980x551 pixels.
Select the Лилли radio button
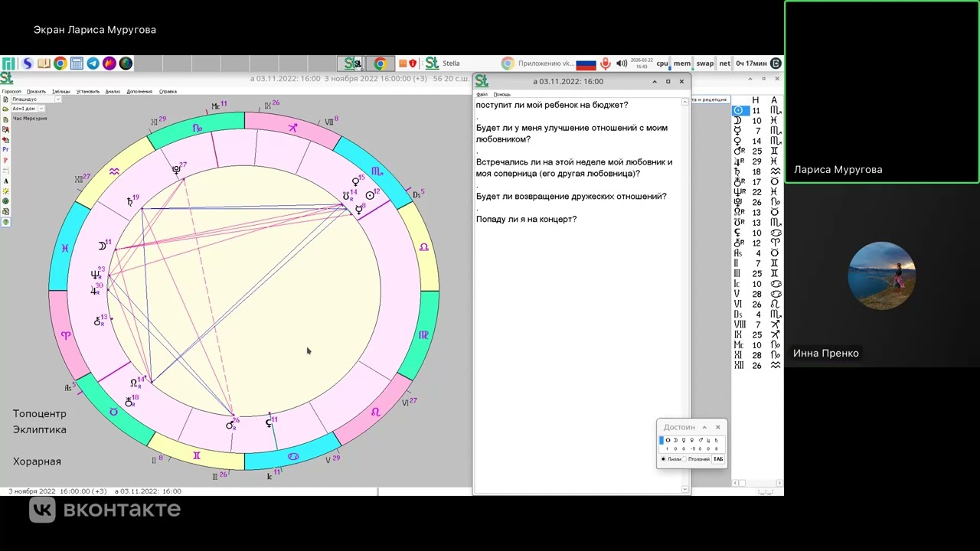663,459
